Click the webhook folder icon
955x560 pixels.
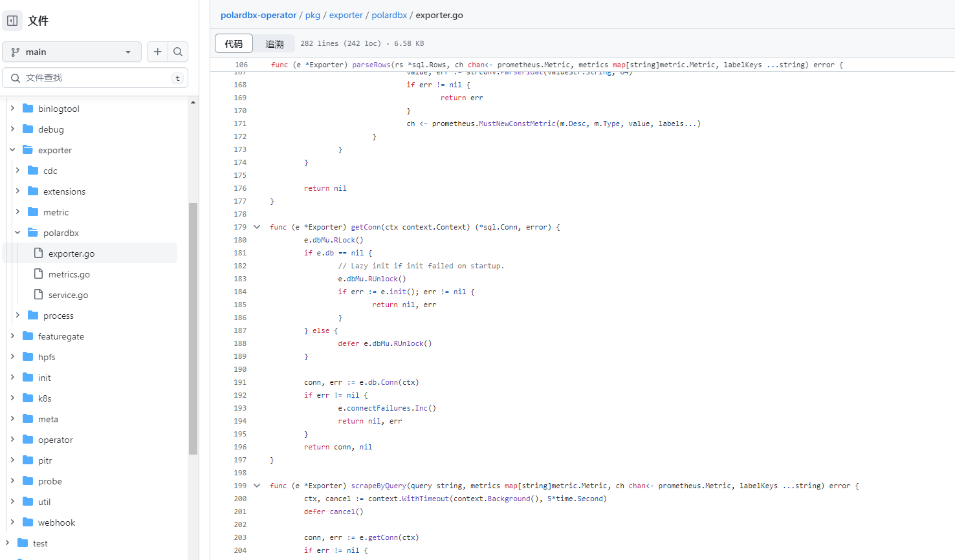(x=28, y=522)
